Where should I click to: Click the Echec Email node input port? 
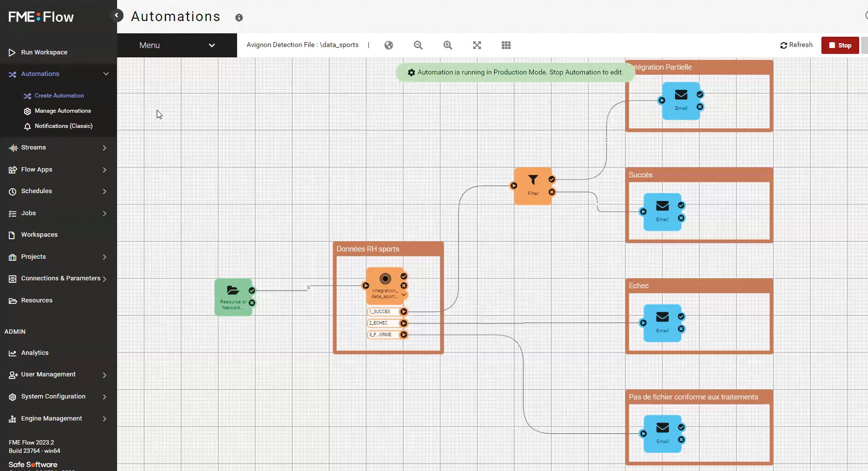coord(643,323)
